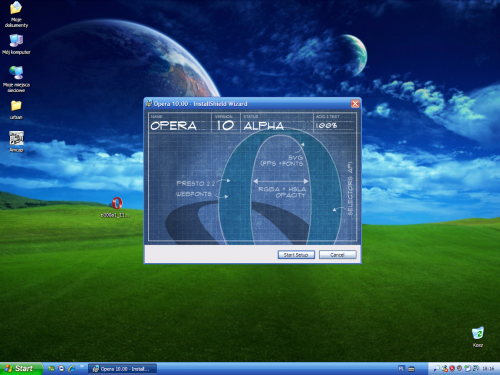Launch Internet Explorer from quick launch
The height and width of the screenshot is (375, 500).
pyautogui.click(x=72, y=368)
